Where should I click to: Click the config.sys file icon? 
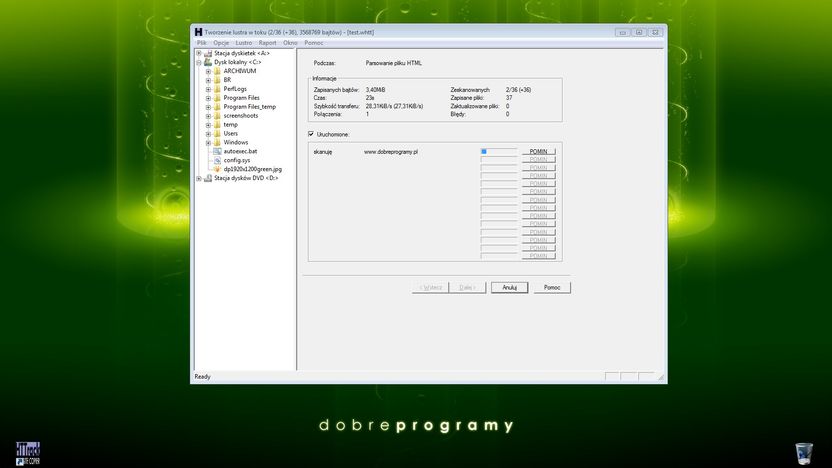217,160
